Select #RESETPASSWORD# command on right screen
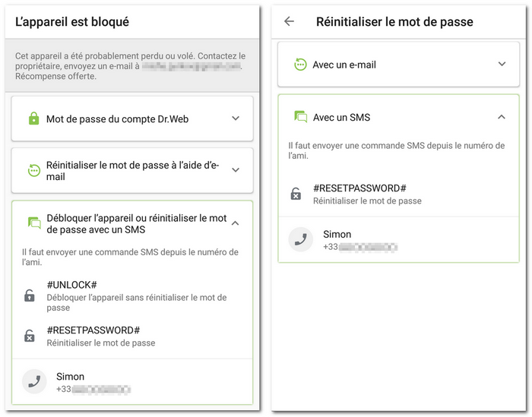This screenshot has width=532, height=417. point(359,188)
